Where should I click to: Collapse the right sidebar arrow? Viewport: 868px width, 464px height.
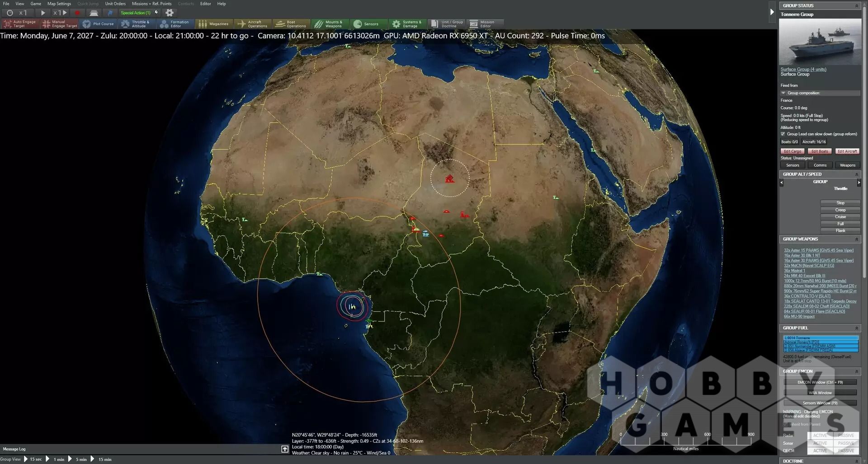[772, 12]
